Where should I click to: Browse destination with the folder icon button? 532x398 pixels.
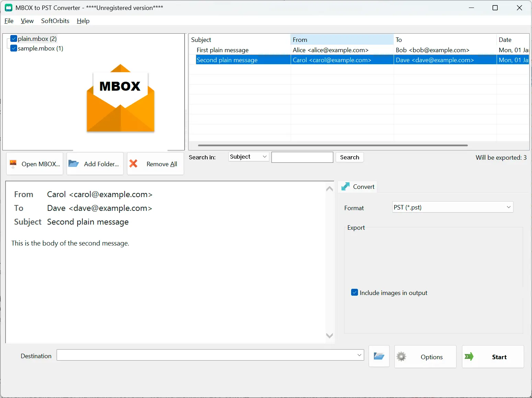coord(379,356)
